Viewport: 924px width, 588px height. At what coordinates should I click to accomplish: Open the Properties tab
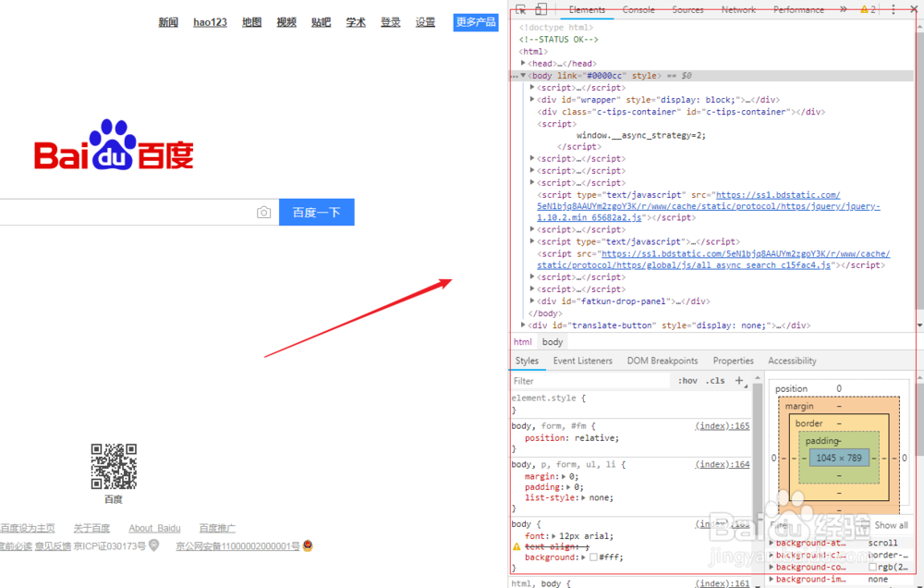pyautogui.click(x=733, y=361)
